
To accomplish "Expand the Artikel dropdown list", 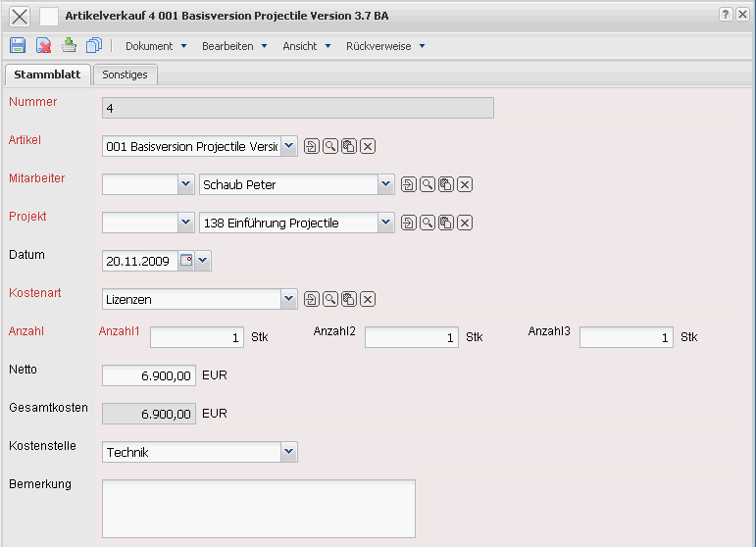I will (289, 146).
